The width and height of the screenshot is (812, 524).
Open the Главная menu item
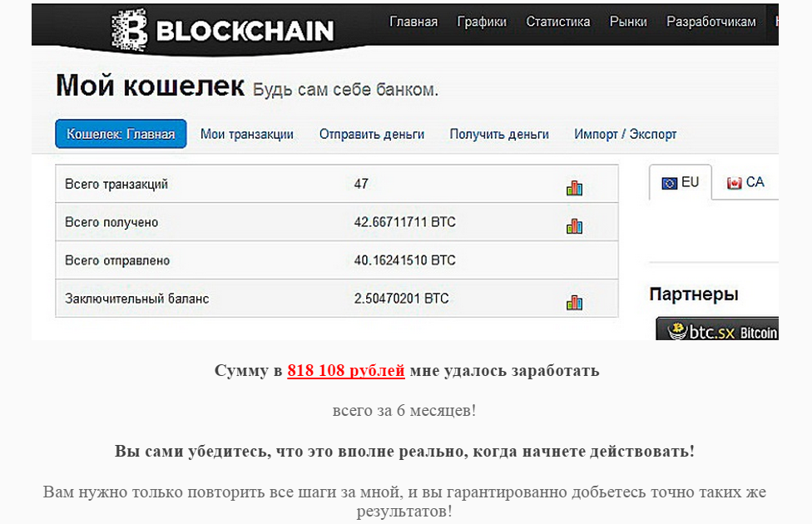[413, 22]
